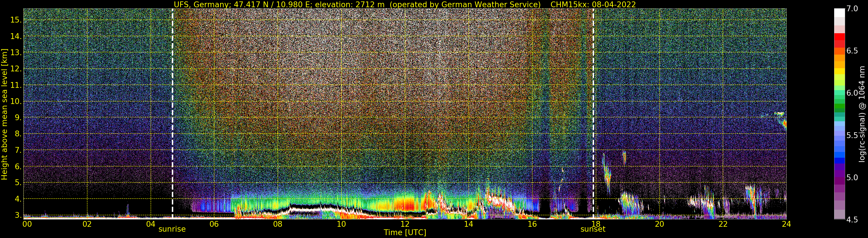Click the '08' time tick label
This screenshot has height=238, width=868.
pyautogui.click(x=278, y=224)
